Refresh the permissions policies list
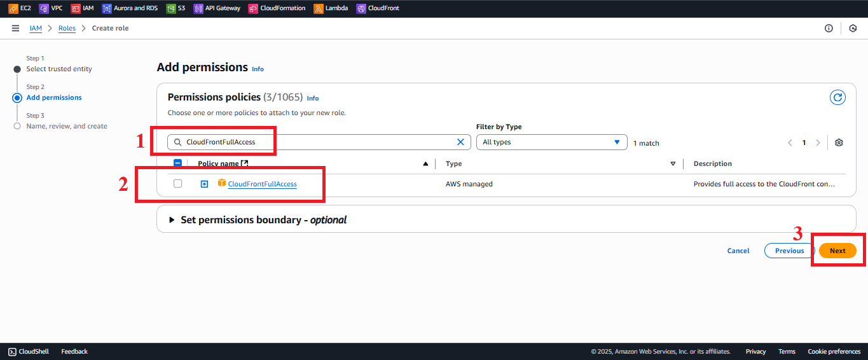 click(x=838, y=97)
